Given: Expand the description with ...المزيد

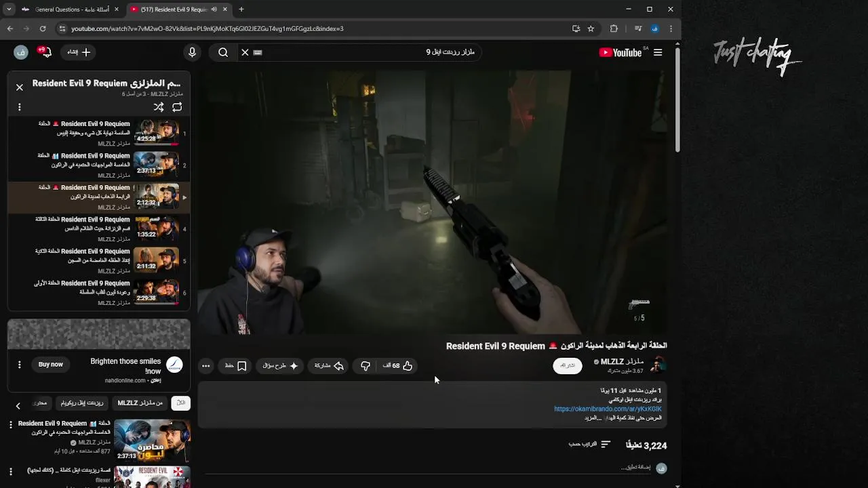Looking at the screenshot, I should [x=593, y=418].
